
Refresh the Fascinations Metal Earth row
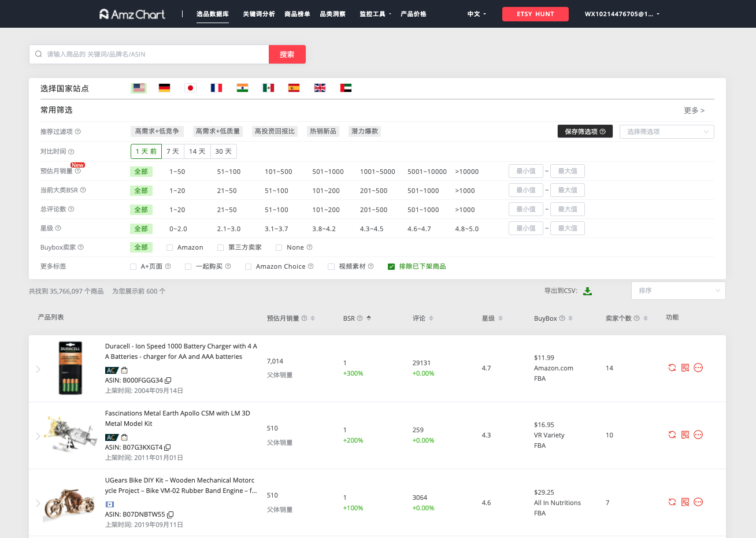[x=672, y=435]
